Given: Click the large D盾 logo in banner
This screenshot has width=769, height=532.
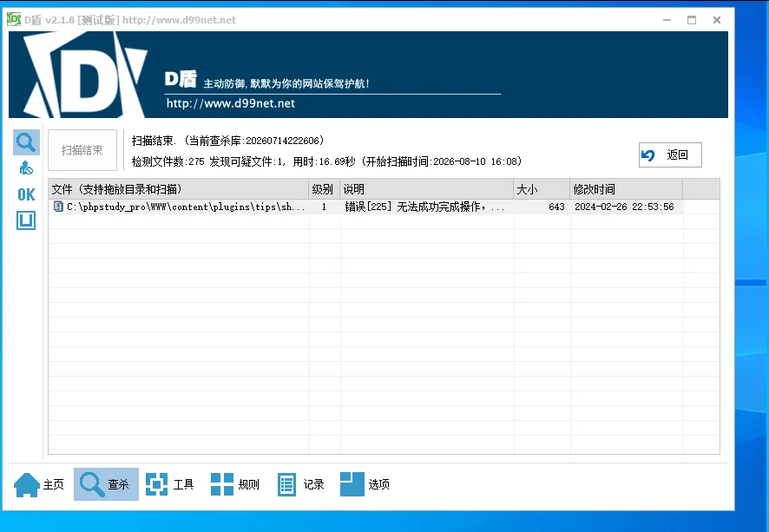Looking at the screenshot, I should tap(86, 75).
